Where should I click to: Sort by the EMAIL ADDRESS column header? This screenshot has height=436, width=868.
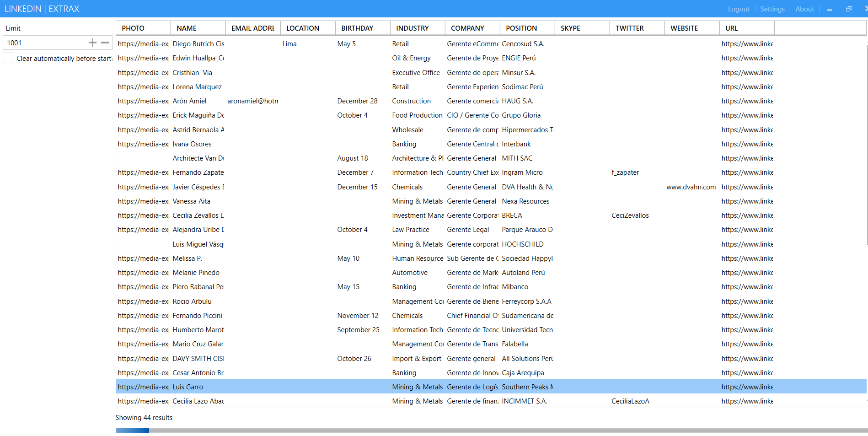tap(253, 28)
